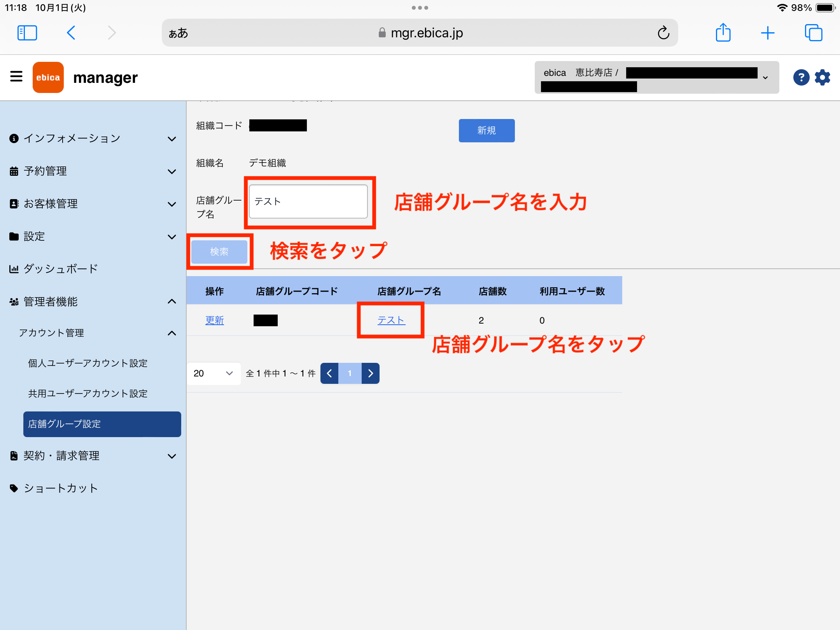Go back with the Safari back arrow

click(71, 33)
